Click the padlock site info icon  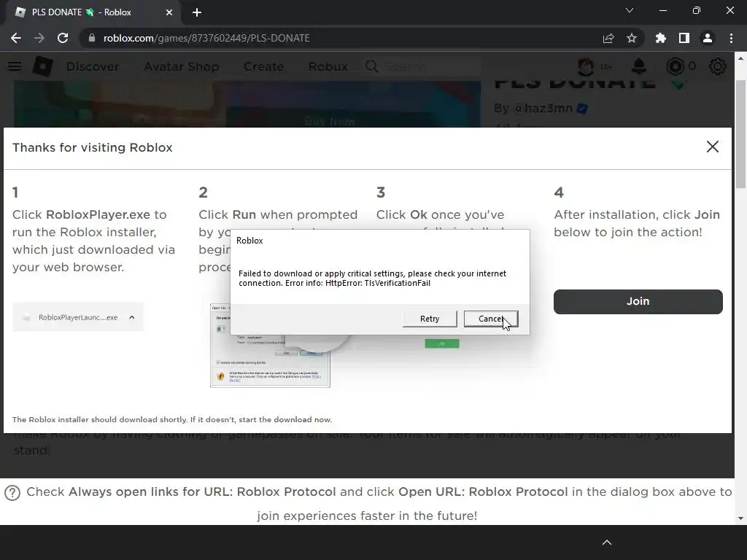tap(92, 38)
